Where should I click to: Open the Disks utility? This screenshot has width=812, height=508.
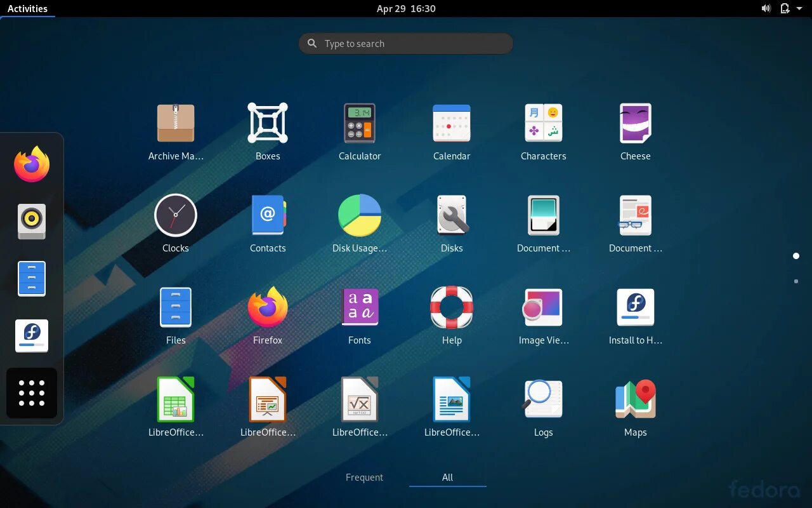coord(452,215)
